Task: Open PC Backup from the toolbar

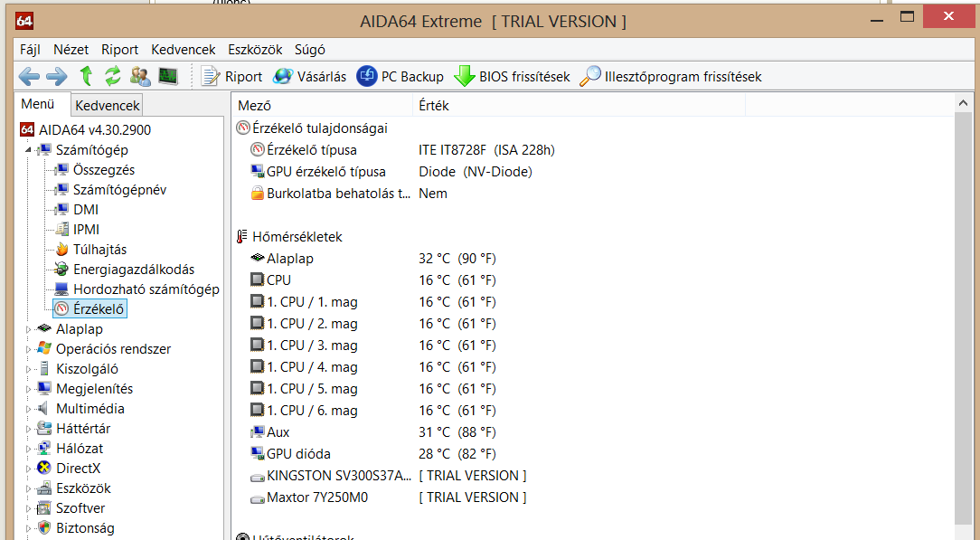Action: coord(400,76)
